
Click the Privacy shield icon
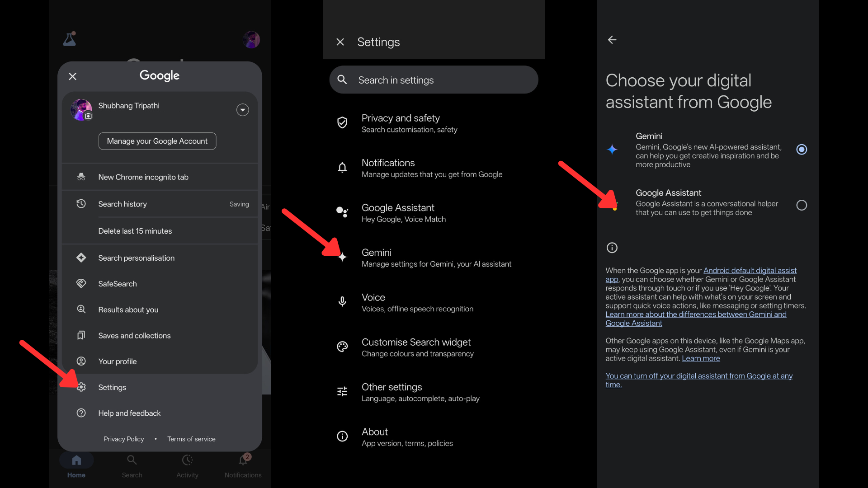point(342,122)
